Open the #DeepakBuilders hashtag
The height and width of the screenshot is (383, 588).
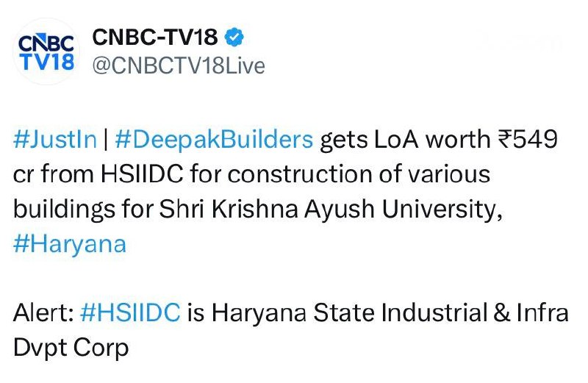[214, 139]
